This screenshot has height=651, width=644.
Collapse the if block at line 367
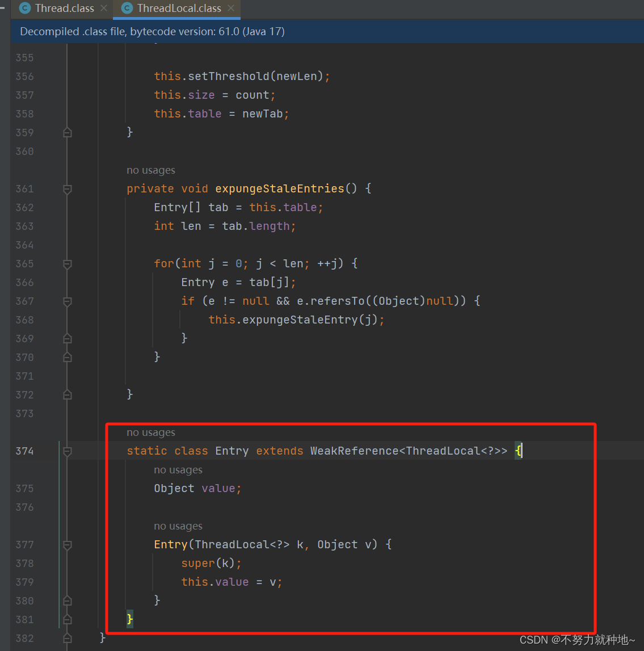(x=67, y=301)
